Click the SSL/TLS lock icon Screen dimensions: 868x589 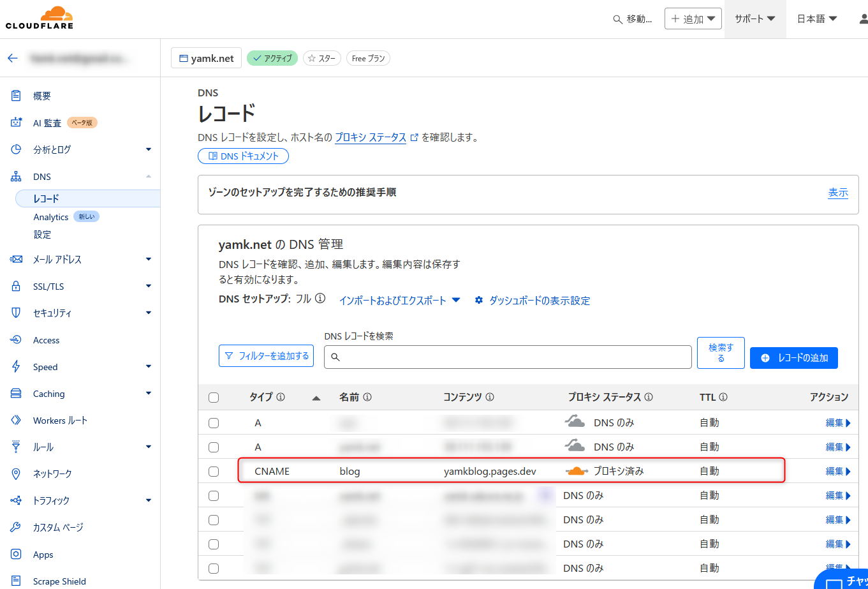point(17,287)
